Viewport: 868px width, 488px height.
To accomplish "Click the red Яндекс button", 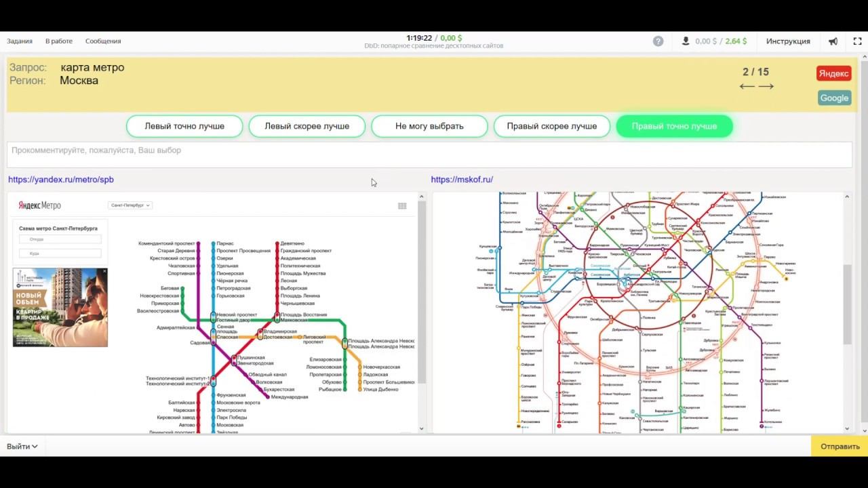I will click(x=834, y=73).
